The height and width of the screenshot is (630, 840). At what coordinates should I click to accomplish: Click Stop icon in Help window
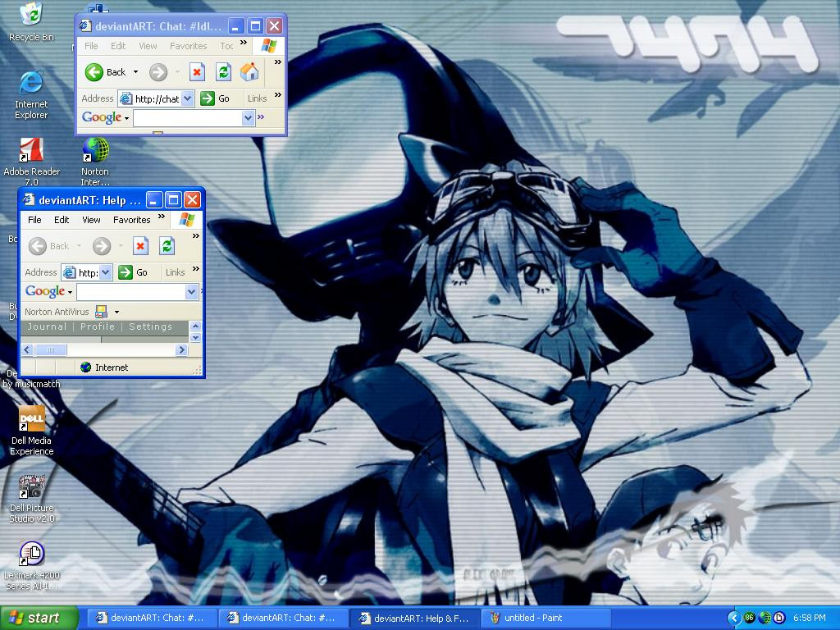point(140,246)
